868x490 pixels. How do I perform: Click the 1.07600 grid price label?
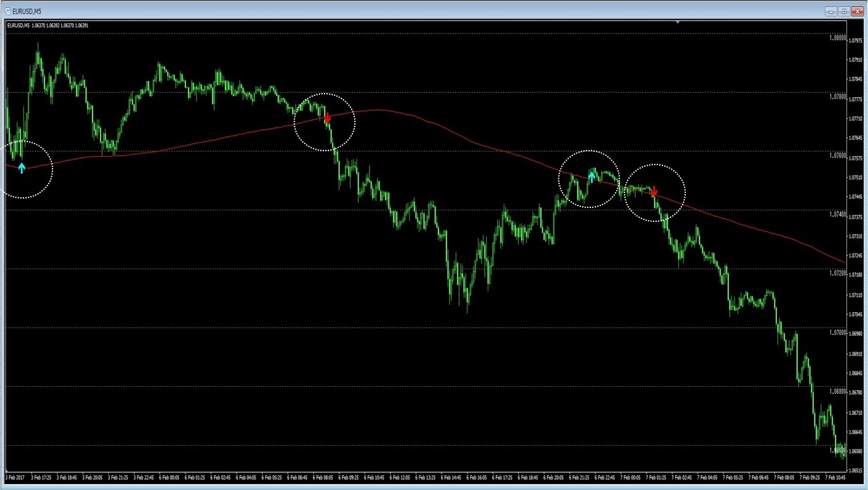point(837,156)
